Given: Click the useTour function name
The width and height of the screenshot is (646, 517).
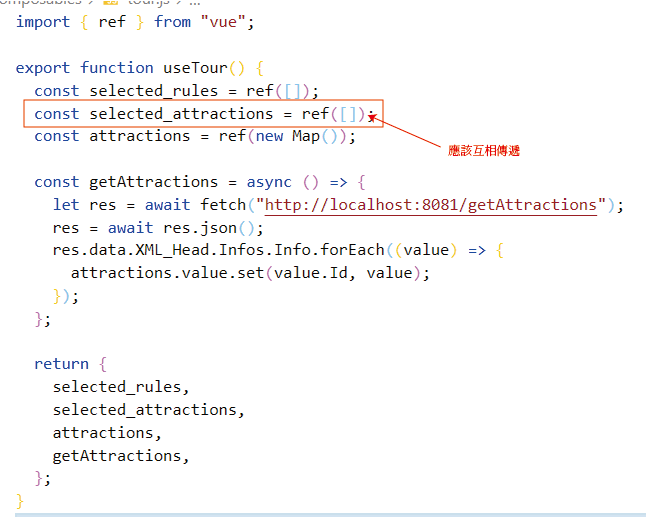Looking at the screenshot, I should 195,68.
